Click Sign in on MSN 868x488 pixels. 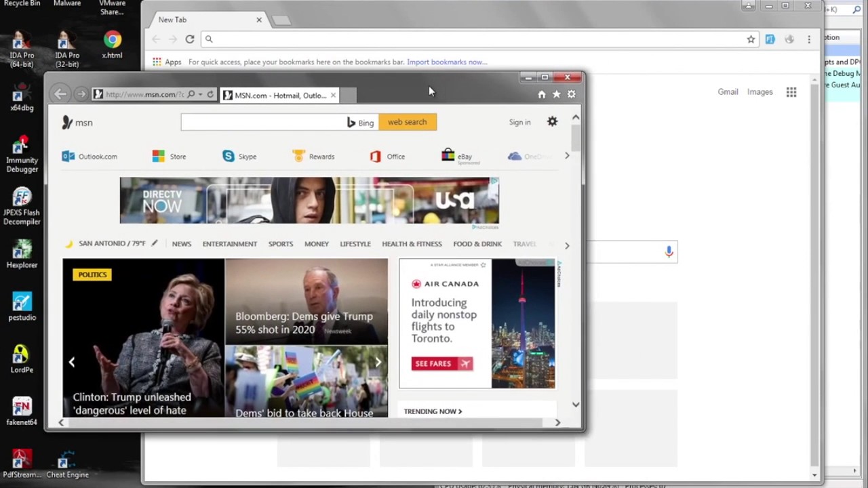[520, 123]
